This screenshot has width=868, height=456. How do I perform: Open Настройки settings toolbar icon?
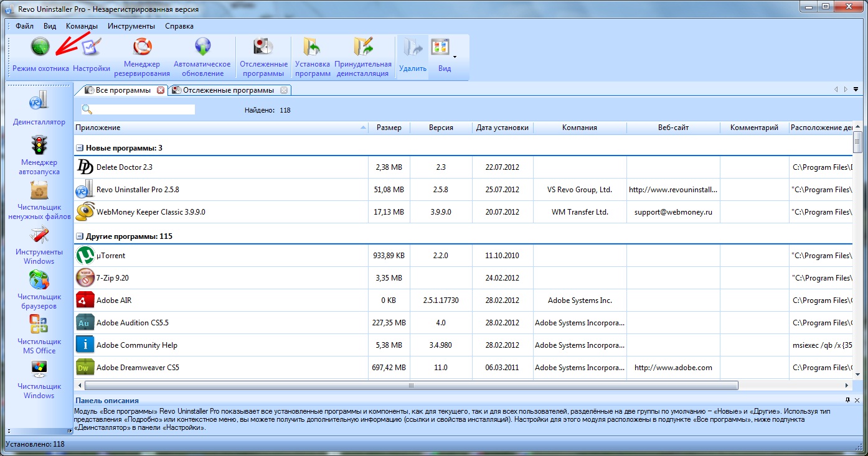click(x=91, y=47)
